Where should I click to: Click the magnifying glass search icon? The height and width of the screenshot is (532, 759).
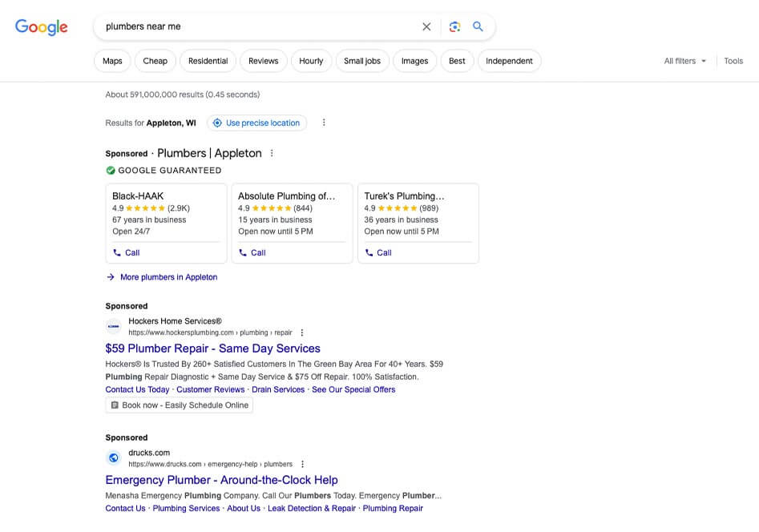[478, 26]
